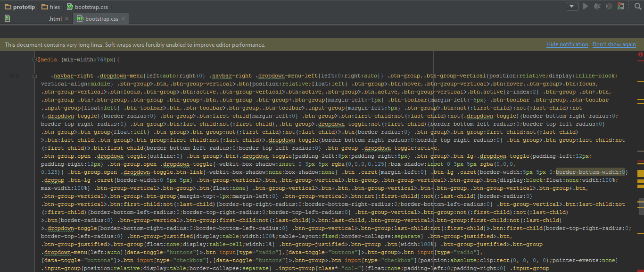This screenshot has height=272, width=644.
Task: Click the attach/stop debugger icon
Action: pyautogui.click(x=621, y=6)
